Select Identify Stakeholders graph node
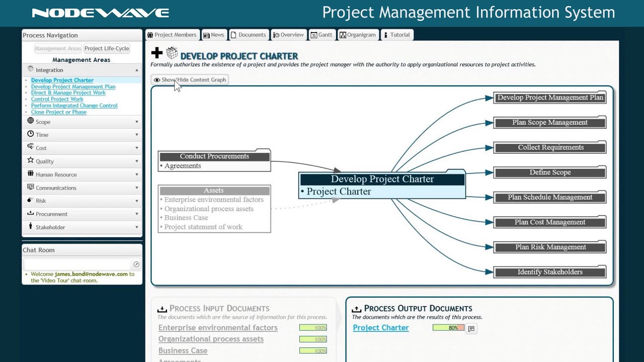Screen dimensions: 644x362 550,272
